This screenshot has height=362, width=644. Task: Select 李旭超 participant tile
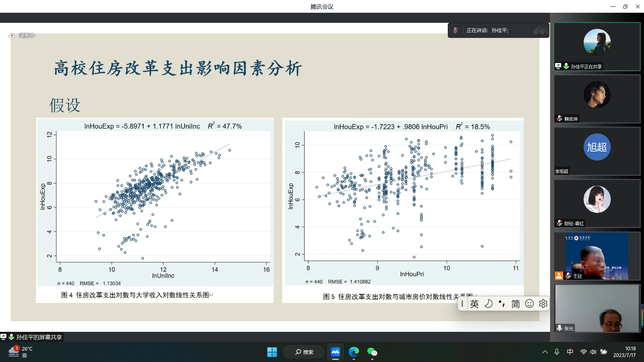coord(597,151)
